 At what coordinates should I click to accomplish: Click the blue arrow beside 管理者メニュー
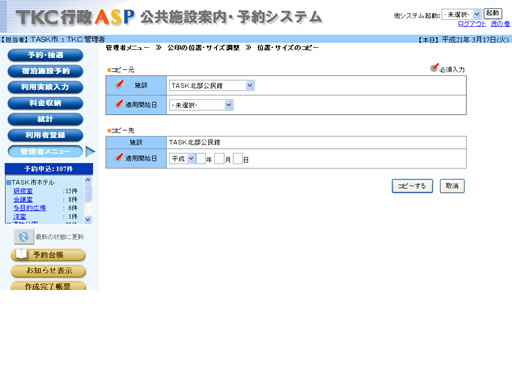pyautogui.click(x=90, y=151)
